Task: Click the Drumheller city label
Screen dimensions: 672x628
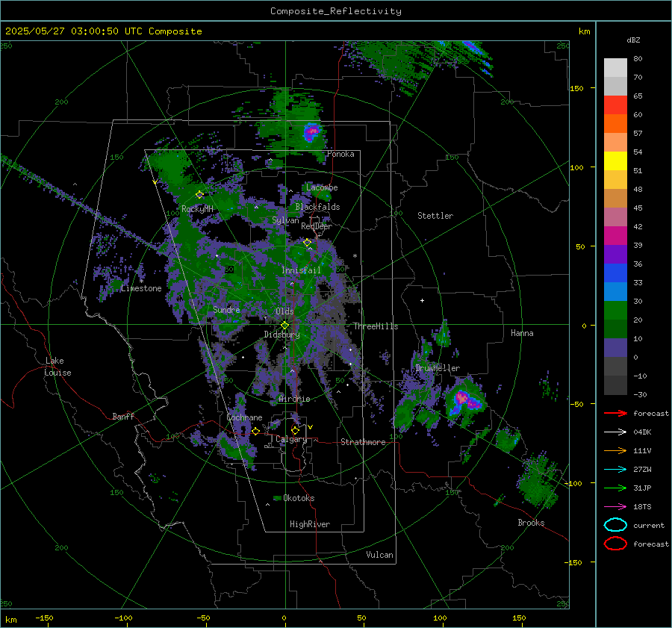Action: click(x=438, y=368)
